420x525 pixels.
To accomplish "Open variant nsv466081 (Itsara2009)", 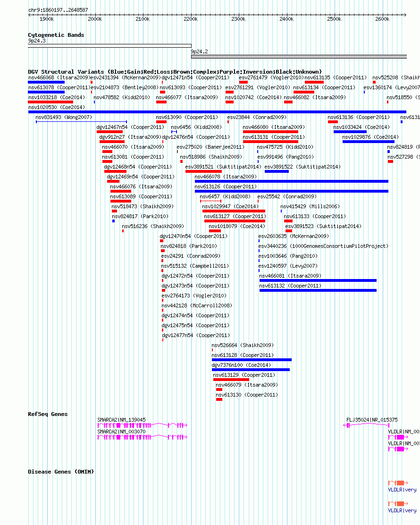I will pos(291,276).
